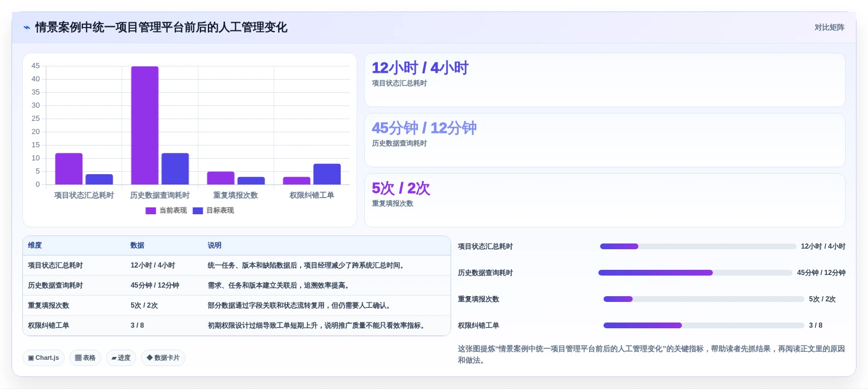Click the description starting 初期权限设计过细

pyautogui.click(x=318, y=325)
